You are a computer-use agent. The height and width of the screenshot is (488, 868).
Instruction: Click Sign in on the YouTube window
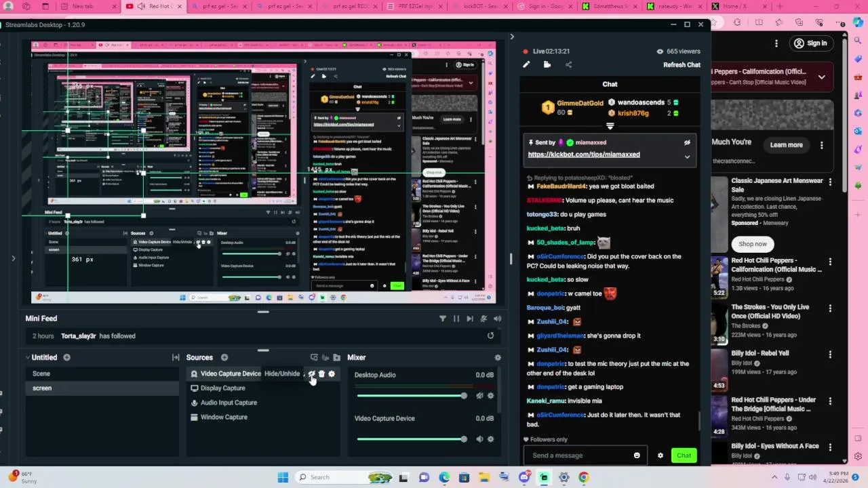click(810, 43)
